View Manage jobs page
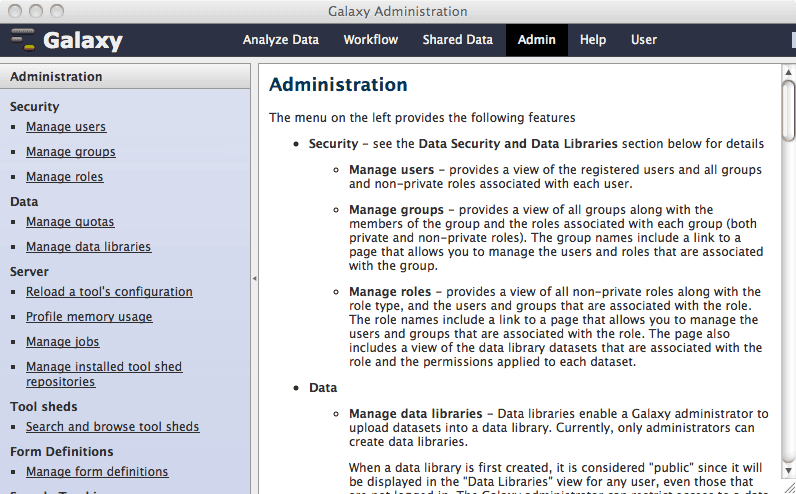This screenshot has width=796, height=494. click(x=63, y=342)
